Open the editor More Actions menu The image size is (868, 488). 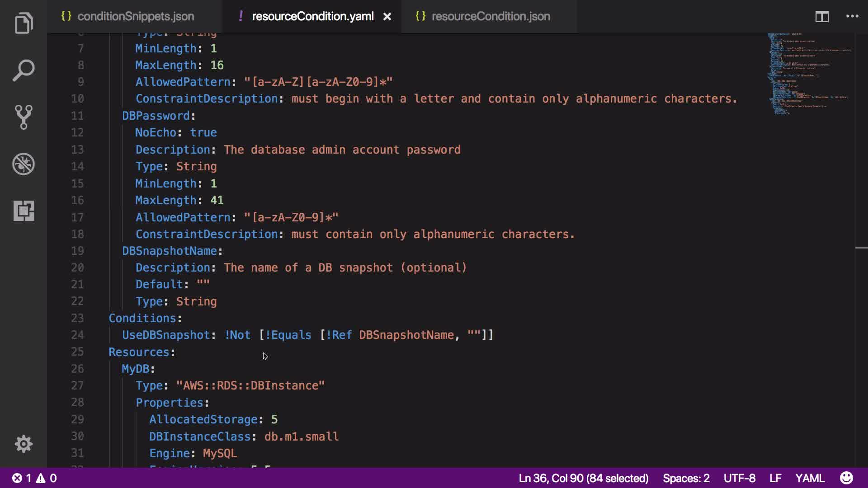pos(852,17)
